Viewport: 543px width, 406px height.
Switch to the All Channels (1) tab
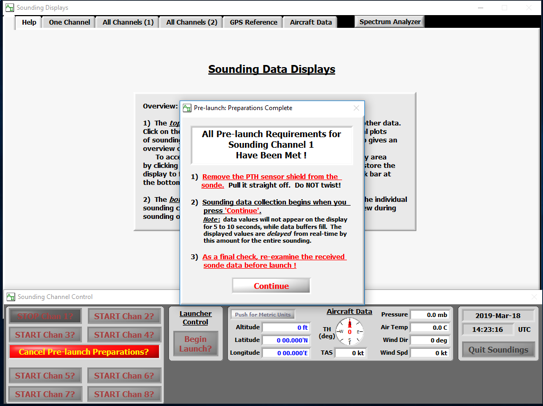pos(128,22)
